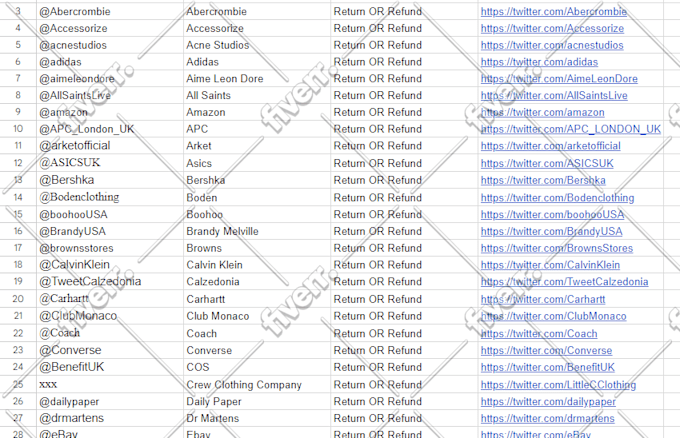Viewport: 680px width, 438px height.
Task: Open the twitter.com/BrownsStores link
Action: (556, 248)
